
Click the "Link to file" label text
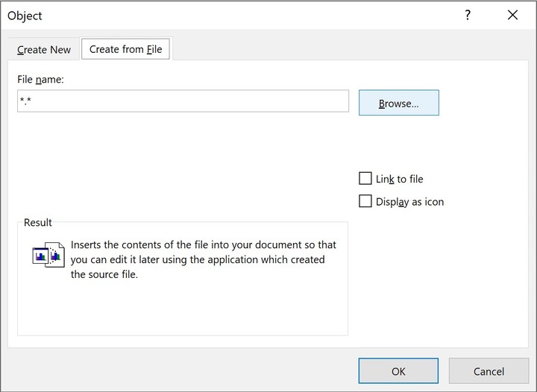[399, 179]
